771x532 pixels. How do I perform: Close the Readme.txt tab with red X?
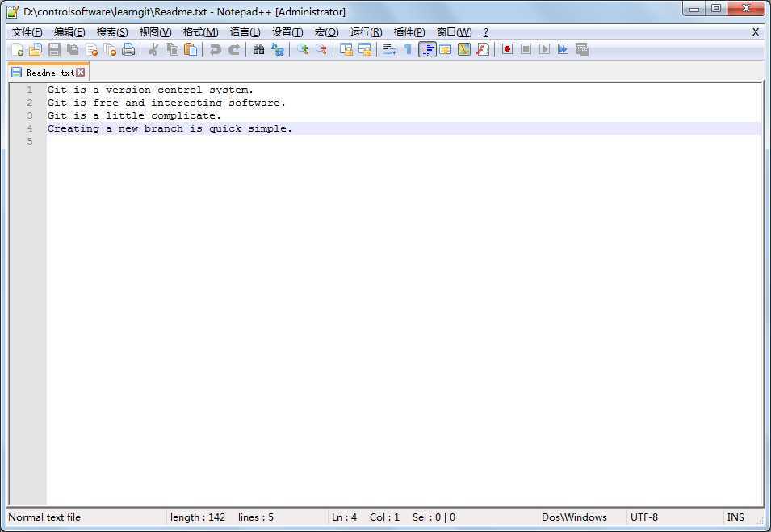pos(81,73)
